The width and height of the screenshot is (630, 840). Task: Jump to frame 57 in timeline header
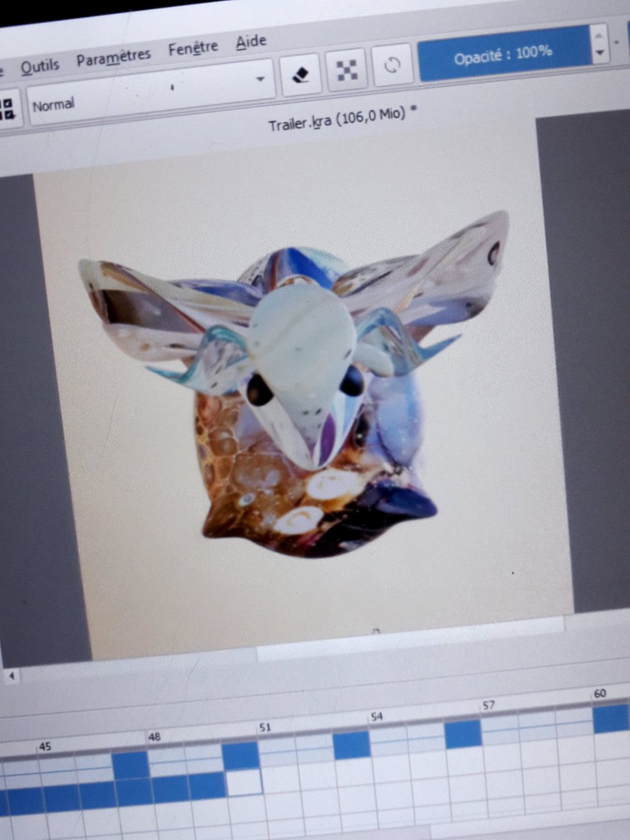(489, 705)
